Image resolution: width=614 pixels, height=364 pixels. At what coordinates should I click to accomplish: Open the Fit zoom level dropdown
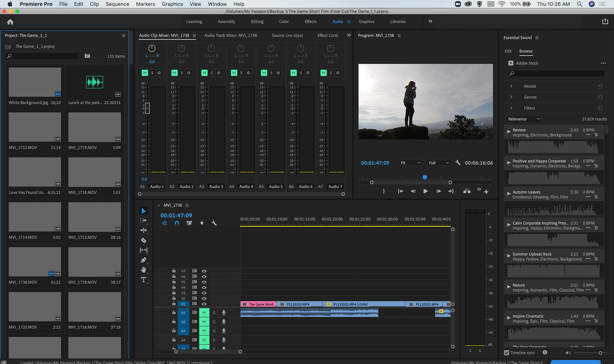pyautogui.click(x=411, y=163)
